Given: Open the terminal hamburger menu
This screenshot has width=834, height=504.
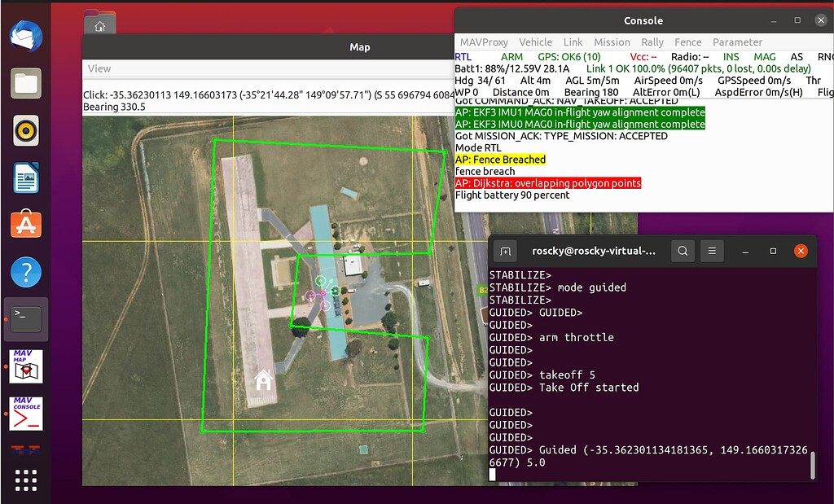Looking at the screenshot, I should (x=712, y=251).
